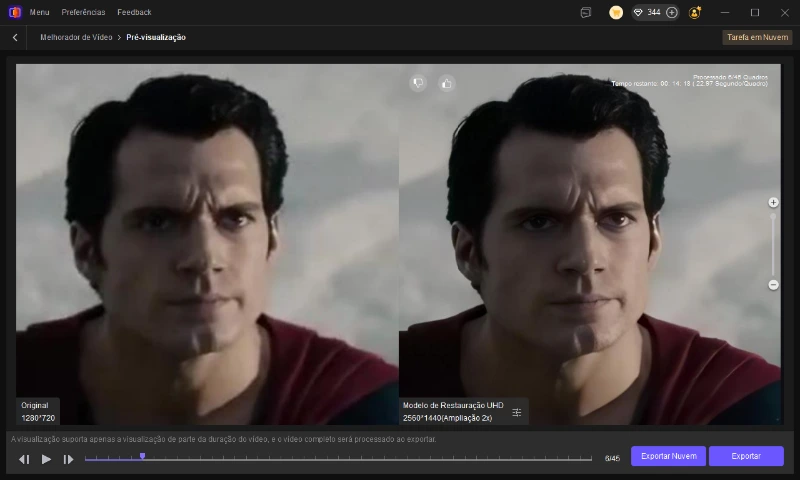Click the timeline playhead marker
This screenshot has width=800, height=480.
point(142,456)
